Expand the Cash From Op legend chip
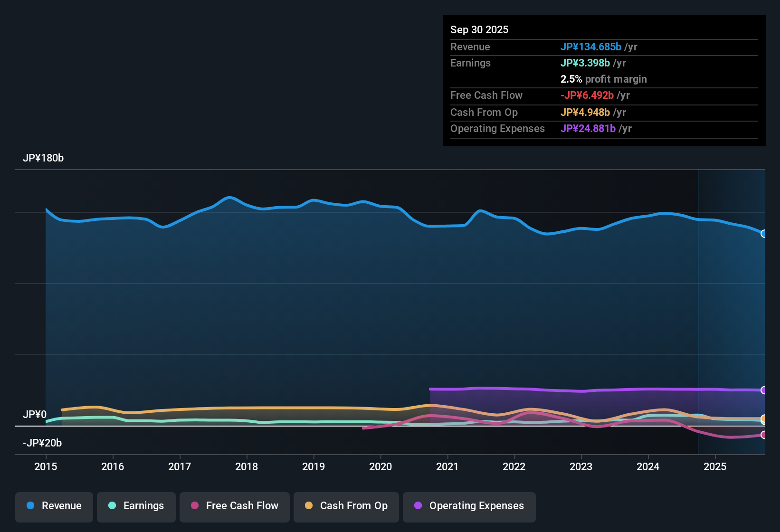The image size is (780, 532). [x=346, y=506]
